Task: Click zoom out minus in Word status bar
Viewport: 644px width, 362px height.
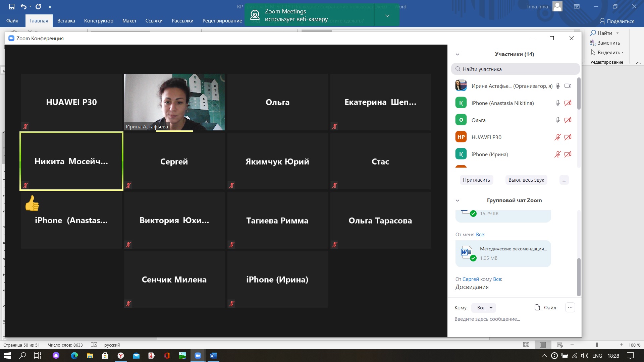Action: (572, 345)
